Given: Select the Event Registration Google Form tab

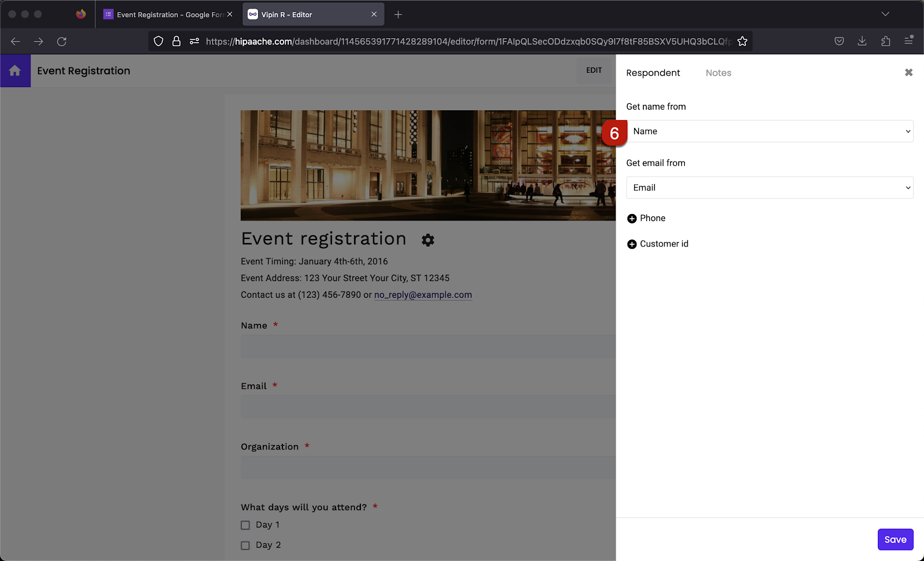Looking at the screenshot, I should pos(166,14).
